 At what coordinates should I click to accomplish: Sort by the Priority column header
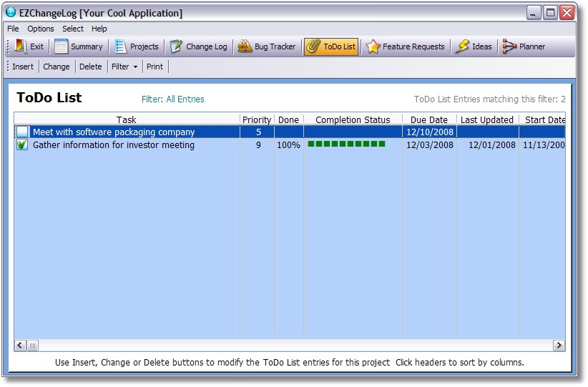257,119
